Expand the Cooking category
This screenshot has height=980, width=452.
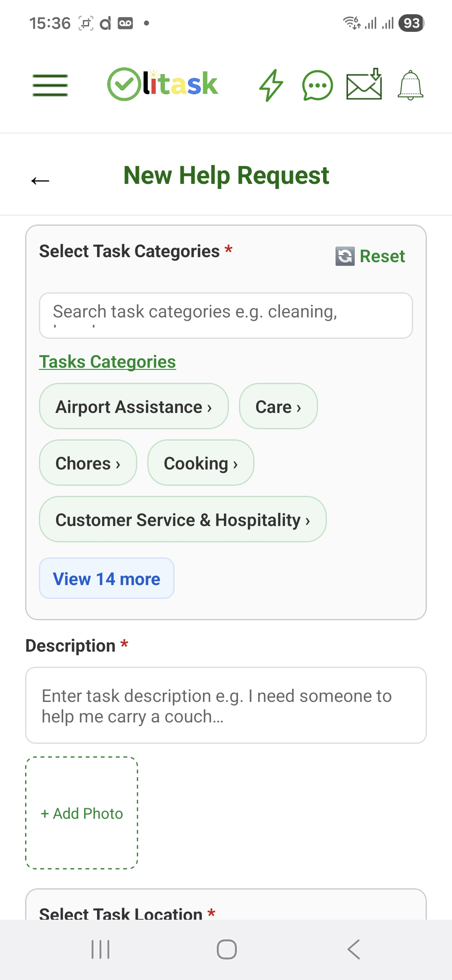200,463
